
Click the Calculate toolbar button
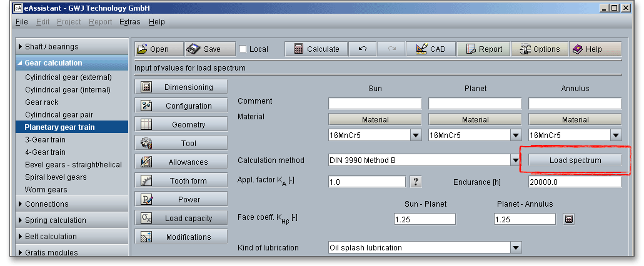coord(316,49)
